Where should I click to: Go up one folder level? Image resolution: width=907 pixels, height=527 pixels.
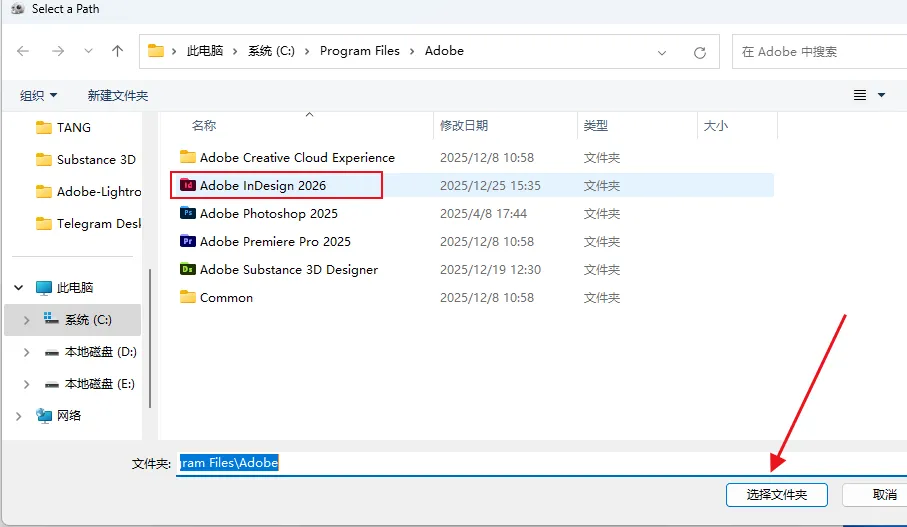click(117, 51)
